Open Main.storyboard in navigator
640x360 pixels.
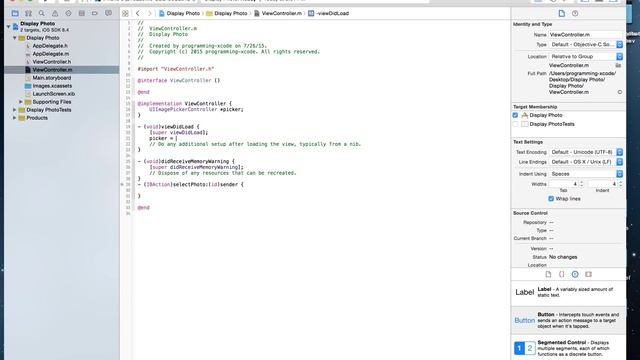(51, 78)
